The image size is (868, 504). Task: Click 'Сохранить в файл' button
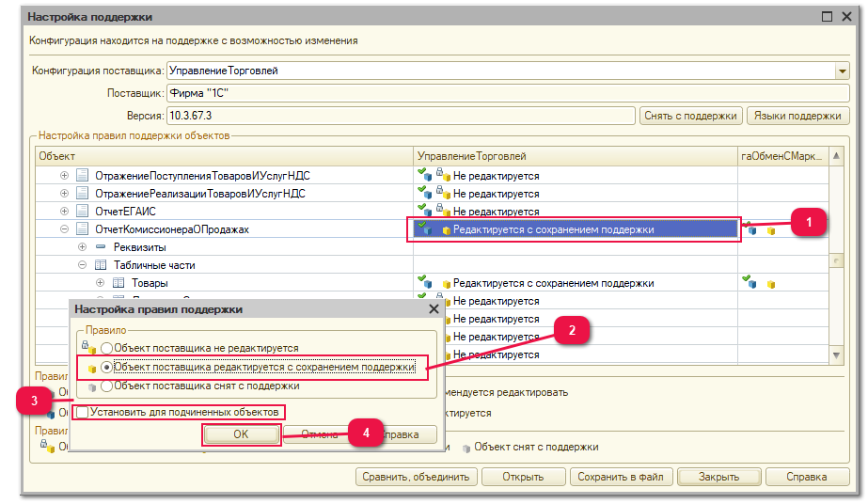click(x=620, y=477)
